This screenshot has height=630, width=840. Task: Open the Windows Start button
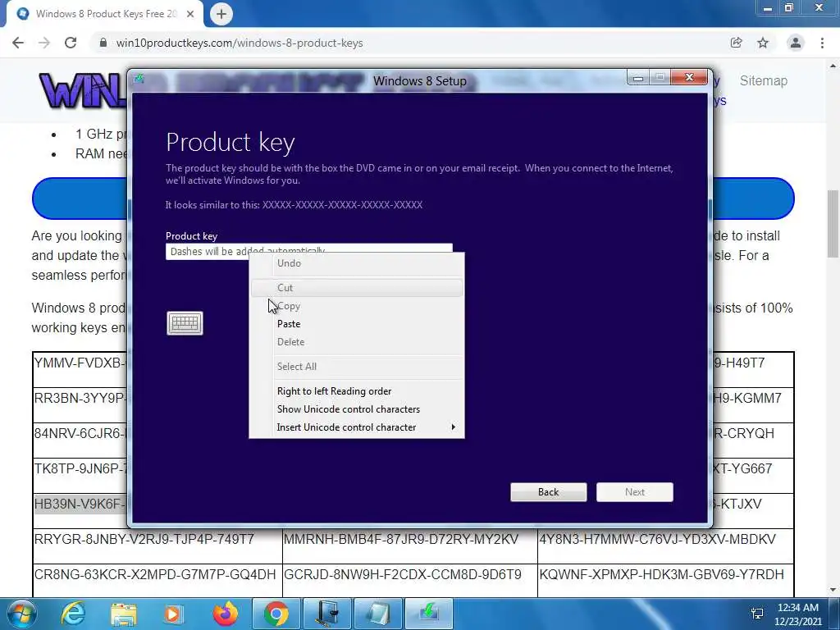pos(21,614)
